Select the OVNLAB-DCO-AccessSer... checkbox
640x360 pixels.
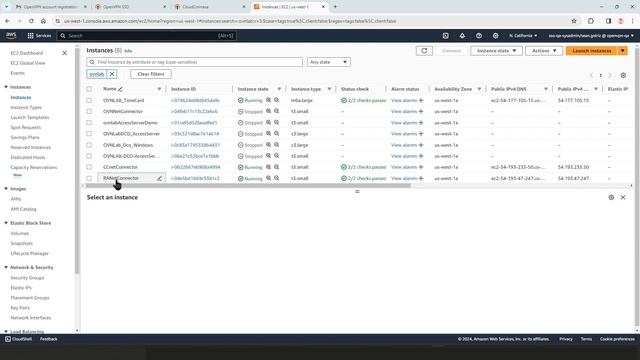point(89,156)
